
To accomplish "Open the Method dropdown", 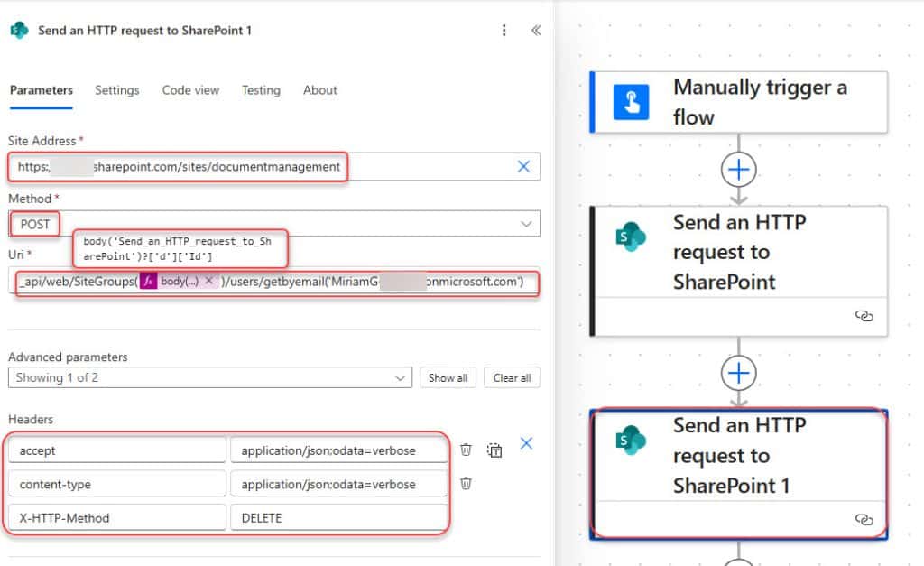I will pyautogui.click(x=529, y=223).
